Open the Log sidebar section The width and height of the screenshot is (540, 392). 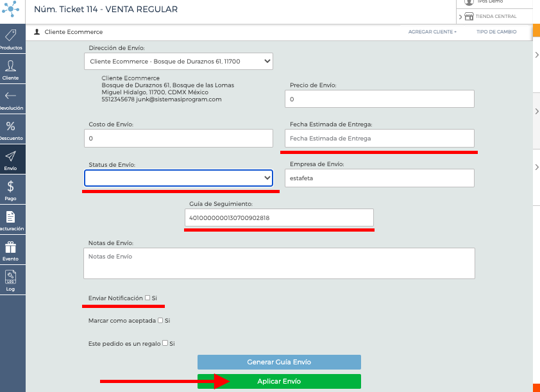12,280
